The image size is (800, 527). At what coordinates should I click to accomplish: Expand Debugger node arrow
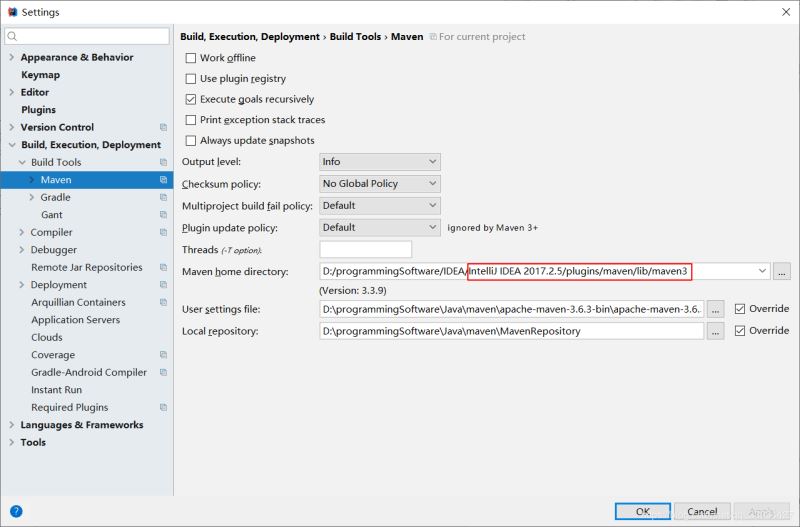[22, 249]
